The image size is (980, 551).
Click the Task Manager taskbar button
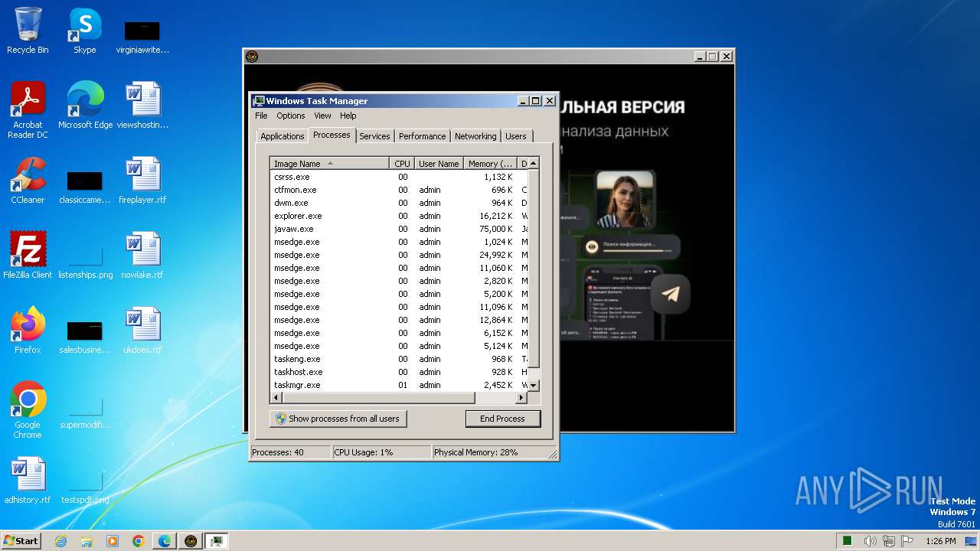point(217,541)
